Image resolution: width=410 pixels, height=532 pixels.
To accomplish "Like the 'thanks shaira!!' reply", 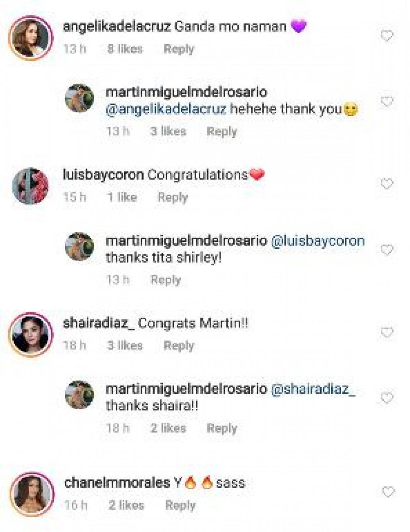I will (x=387, y=398).
